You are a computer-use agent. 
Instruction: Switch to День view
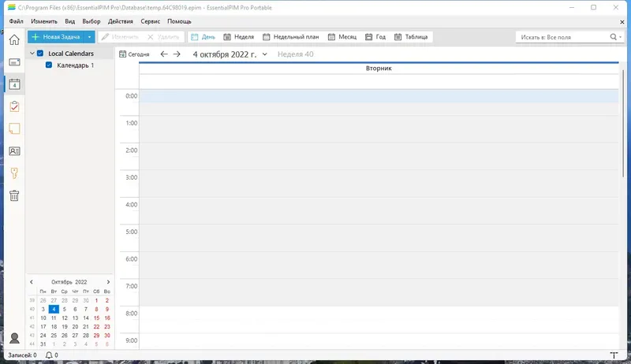coord(203,37)
